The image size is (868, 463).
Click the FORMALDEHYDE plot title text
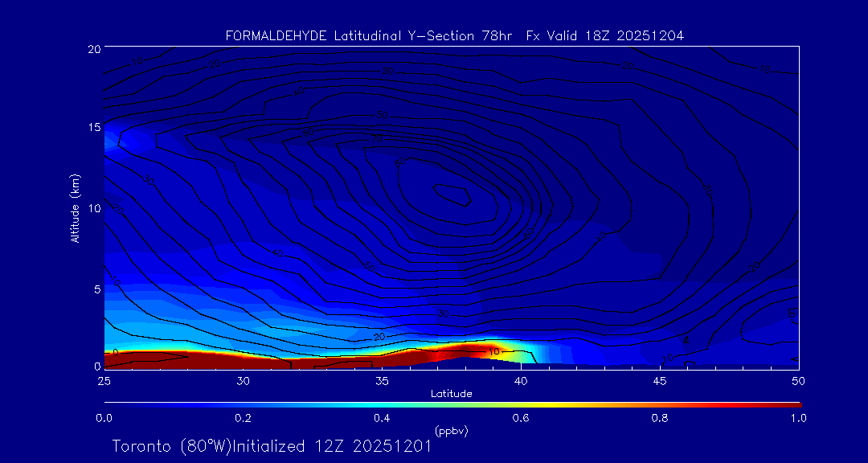point(454,36)
